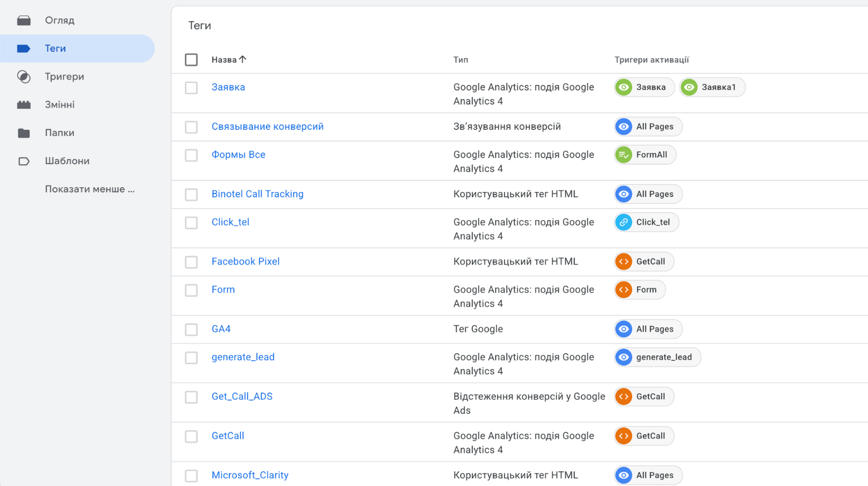
Task: Open the Огляд overview icon in sidebar
Action: tap(24, 21)
